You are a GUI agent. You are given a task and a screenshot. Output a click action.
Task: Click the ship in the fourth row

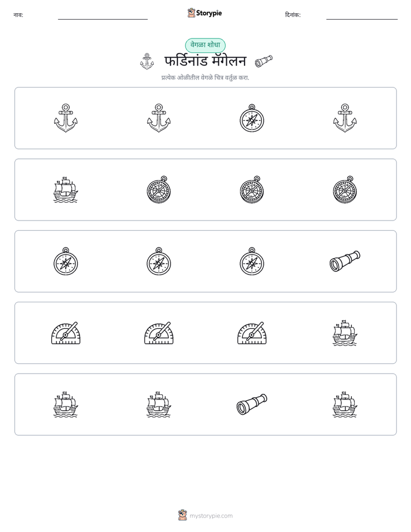click(x=345, y=333)
